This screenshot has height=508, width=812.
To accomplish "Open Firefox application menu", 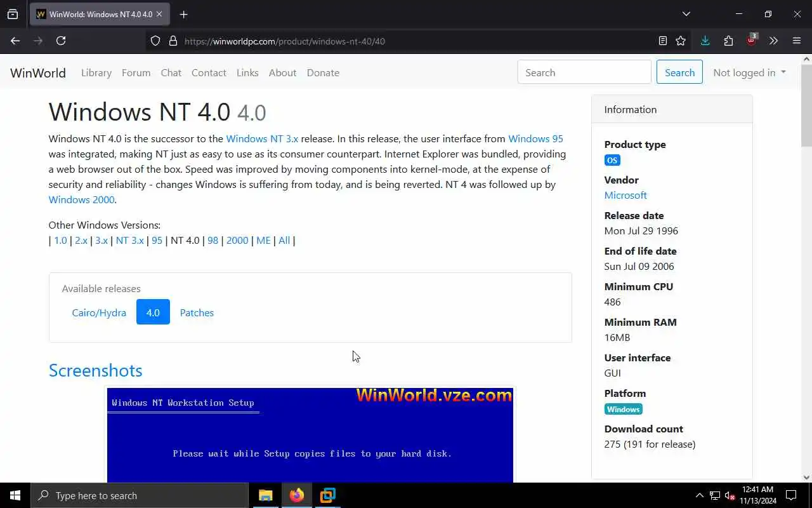I will (797, 41).
